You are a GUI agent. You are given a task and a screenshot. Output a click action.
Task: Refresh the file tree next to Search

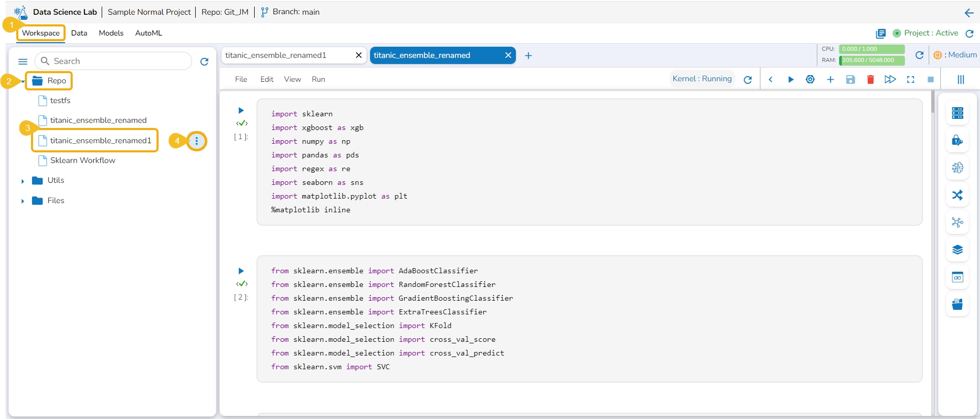click(204, 61)
